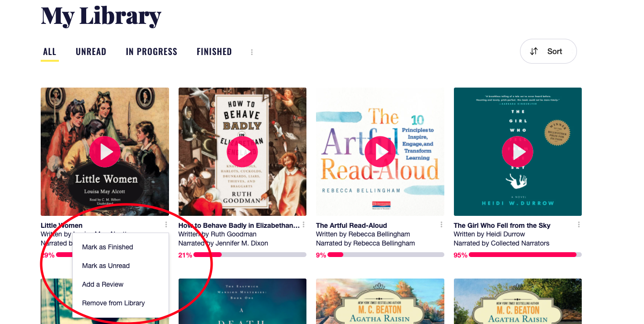Click the My Library heading
Screen dimensions: 644x324
(x=101, y=15)
